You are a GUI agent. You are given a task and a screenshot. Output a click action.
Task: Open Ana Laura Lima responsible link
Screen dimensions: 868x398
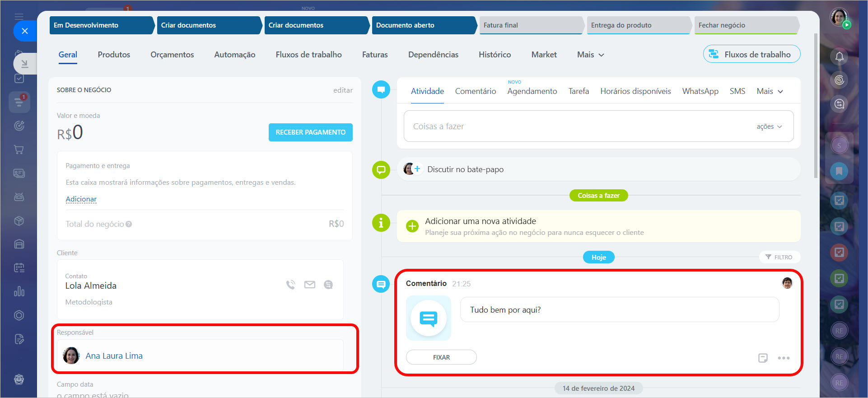(114, 356)
